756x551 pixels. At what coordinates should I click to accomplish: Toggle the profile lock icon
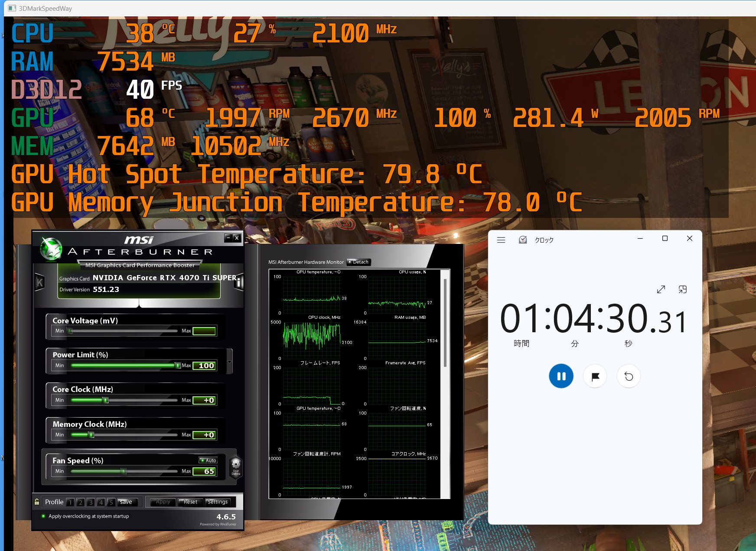(x=37, y=502)
